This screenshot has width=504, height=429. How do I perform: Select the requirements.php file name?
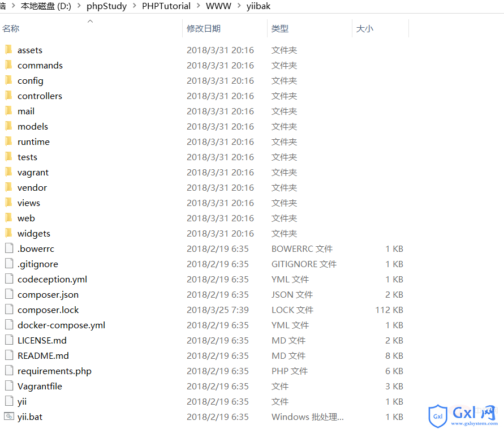pos(54,371)
